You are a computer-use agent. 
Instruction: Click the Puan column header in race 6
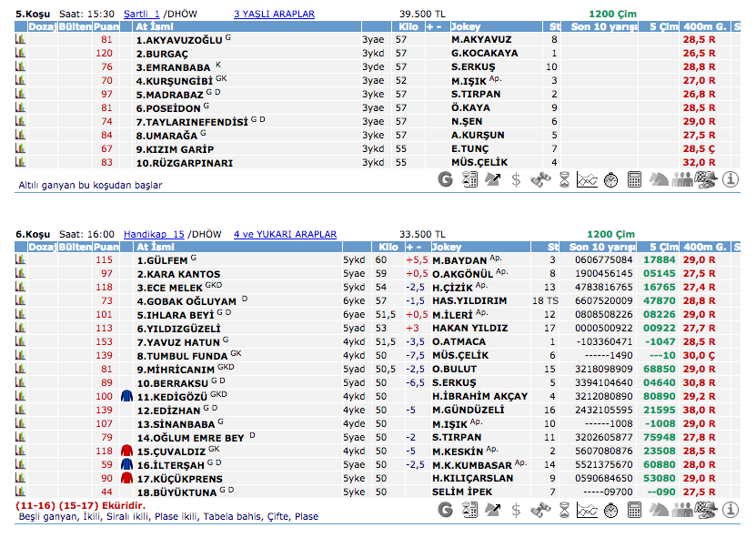pos(106,247)
